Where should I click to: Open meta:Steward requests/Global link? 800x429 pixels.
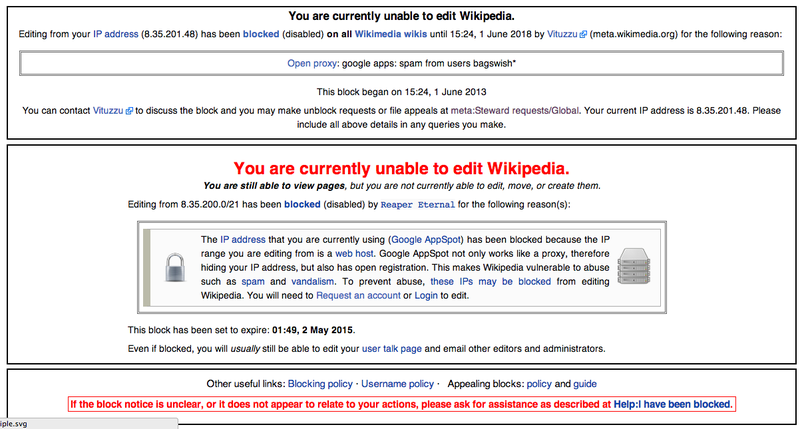click(x=515, y=111)
